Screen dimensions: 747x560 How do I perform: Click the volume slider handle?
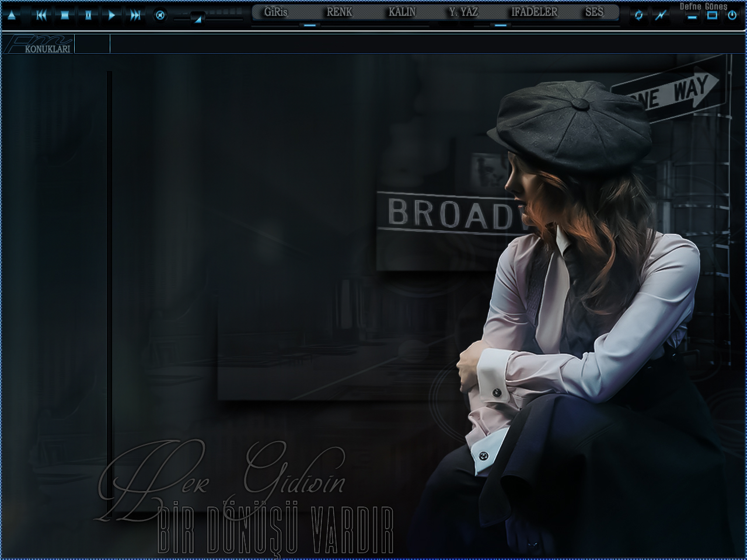[x=198, y=18]
